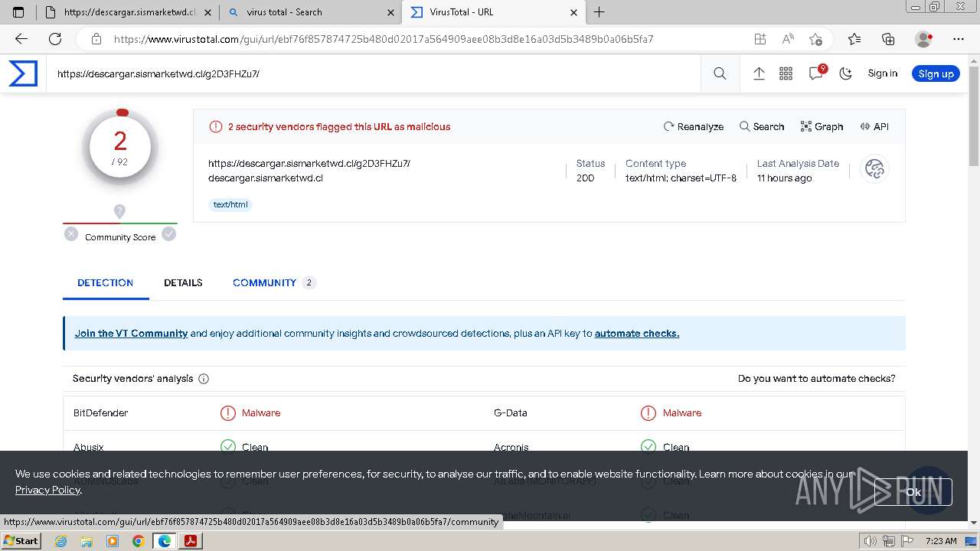Switch to the descargar.sismarketwd.cl tab
This screenshot has height=551, width=980.
coord(127,12)
